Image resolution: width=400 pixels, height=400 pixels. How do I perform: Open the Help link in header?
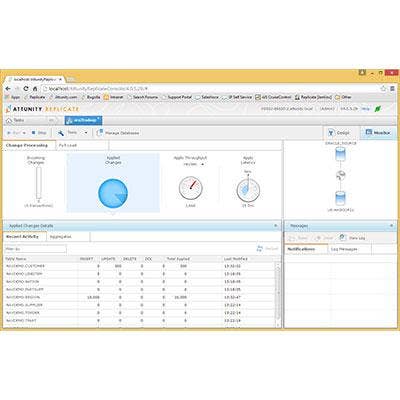click(x=366, y=109)
